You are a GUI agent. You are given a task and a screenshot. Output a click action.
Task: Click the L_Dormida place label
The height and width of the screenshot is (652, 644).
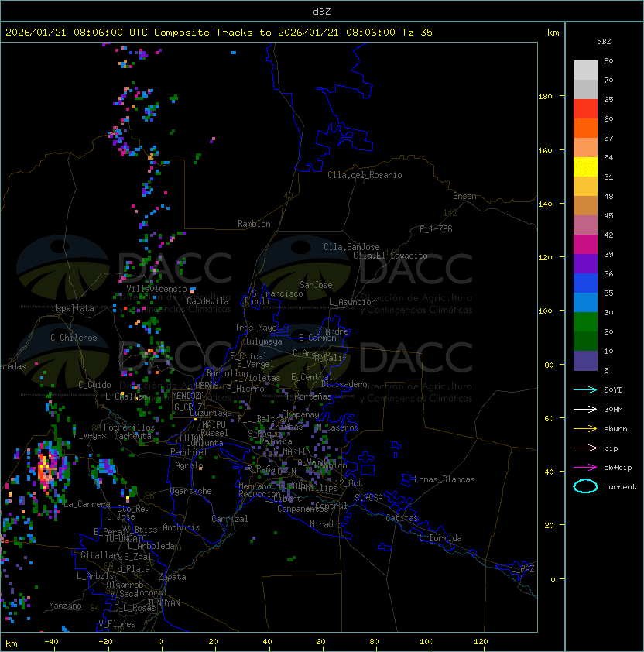pyautogui.click(x=440, y=538)
